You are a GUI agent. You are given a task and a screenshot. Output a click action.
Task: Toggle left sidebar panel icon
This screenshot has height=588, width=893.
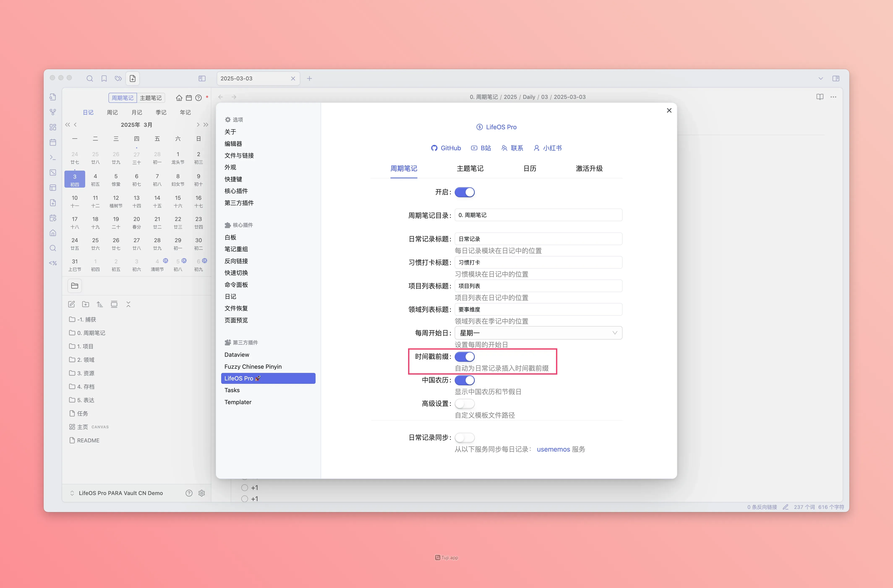pyautogui.click(x=202, y=78)
